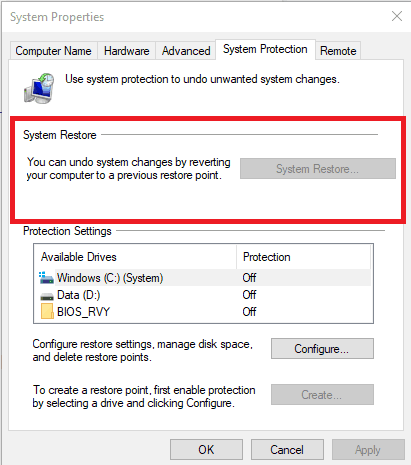Click the Available Drives column header
This screenshot has width=411, height=465.
pyautogui.click(x=136, y=257)
